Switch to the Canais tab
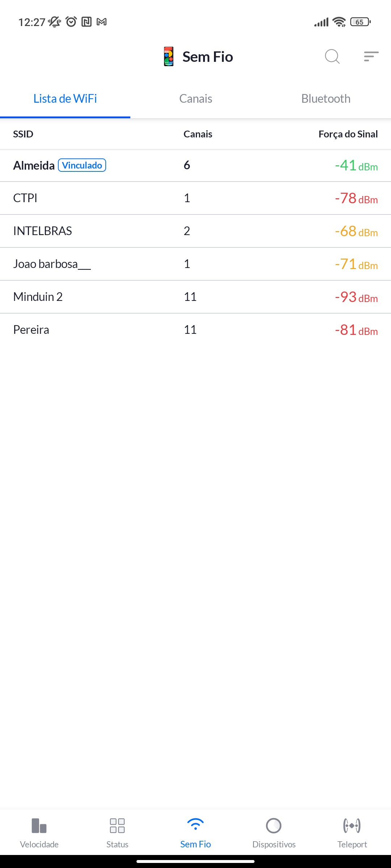391x868 pixels. (195, 99)
